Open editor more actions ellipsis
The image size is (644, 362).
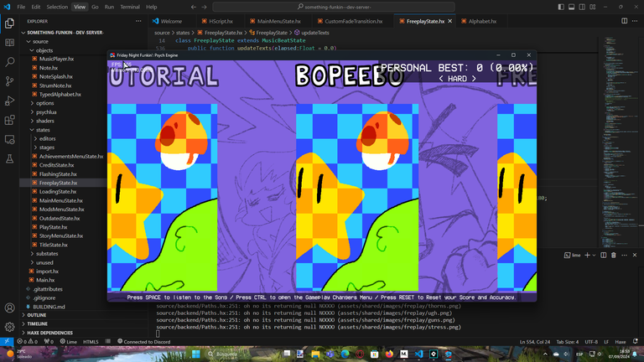pyautogui.click(x=635, y=21)
